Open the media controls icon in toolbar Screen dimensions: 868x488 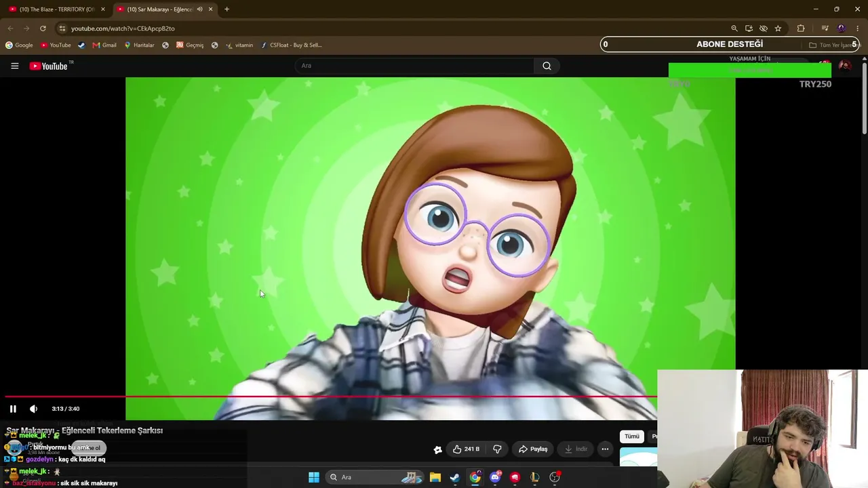[825, 28]
